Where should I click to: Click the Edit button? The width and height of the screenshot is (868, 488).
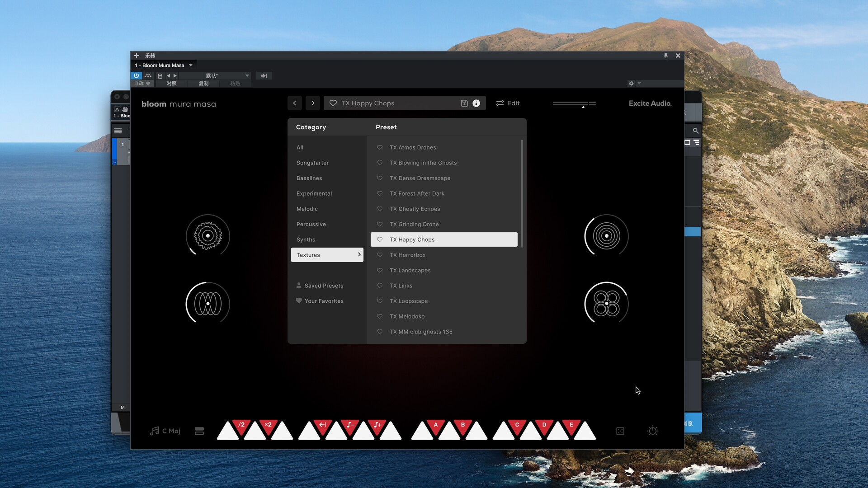coord(508,103)
